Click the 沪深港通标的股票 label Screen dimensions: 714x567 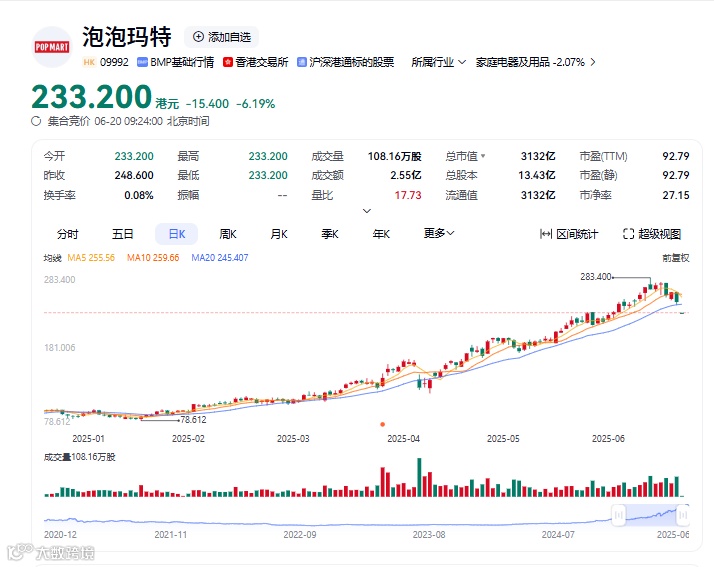tap(352, 62)
